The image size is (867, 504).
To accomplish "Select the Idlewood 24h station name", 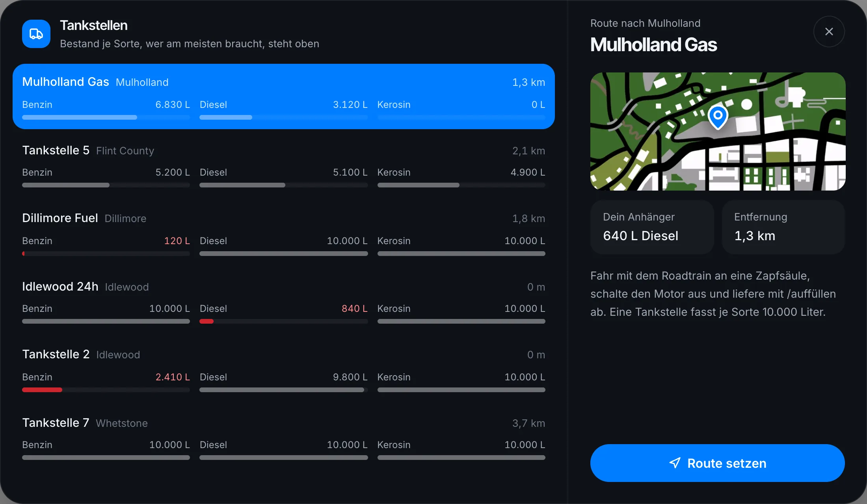I will pyautogui.click(x=60, y=287).
